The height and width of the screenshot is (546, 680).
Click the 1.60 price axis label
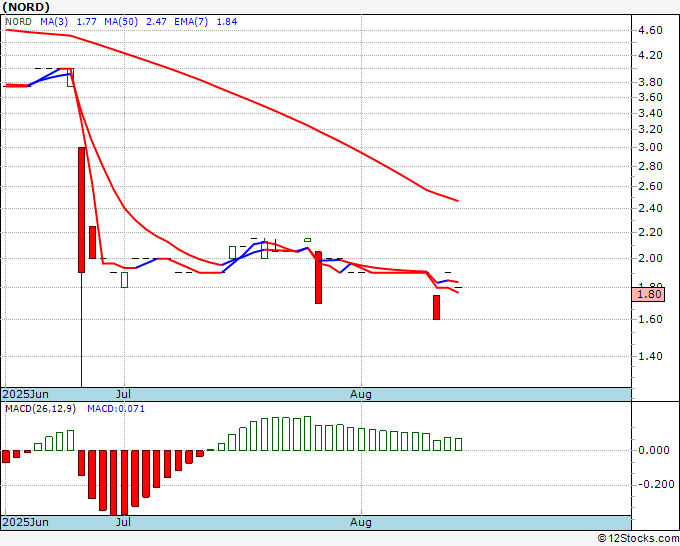click(x=651, y=319)
